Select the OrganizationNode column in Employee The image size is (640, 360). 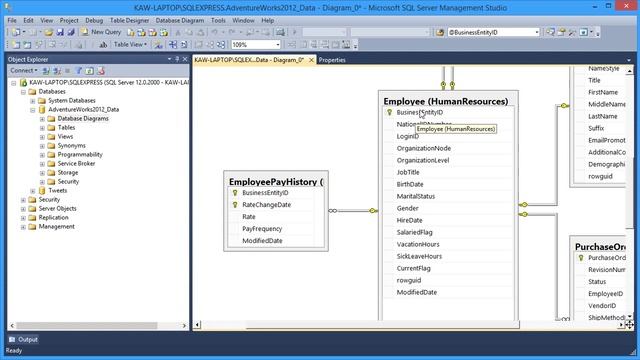(x=424, y=148)
